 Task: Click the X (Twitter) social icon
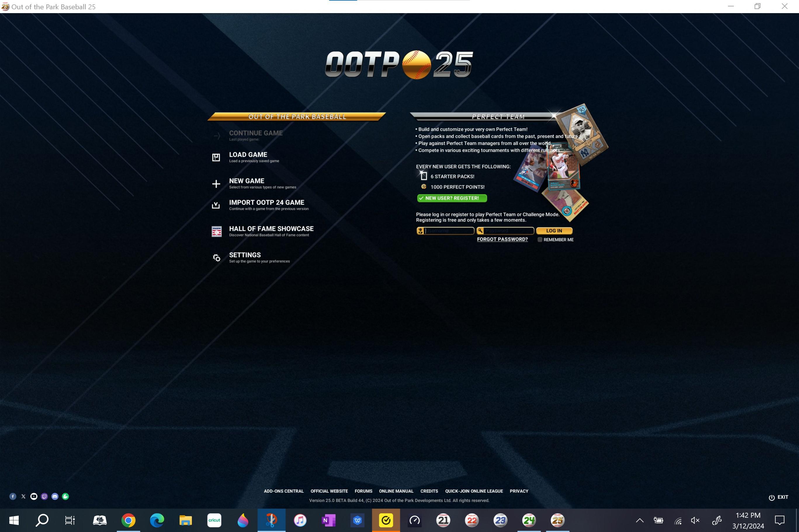(x=23, y=496)
